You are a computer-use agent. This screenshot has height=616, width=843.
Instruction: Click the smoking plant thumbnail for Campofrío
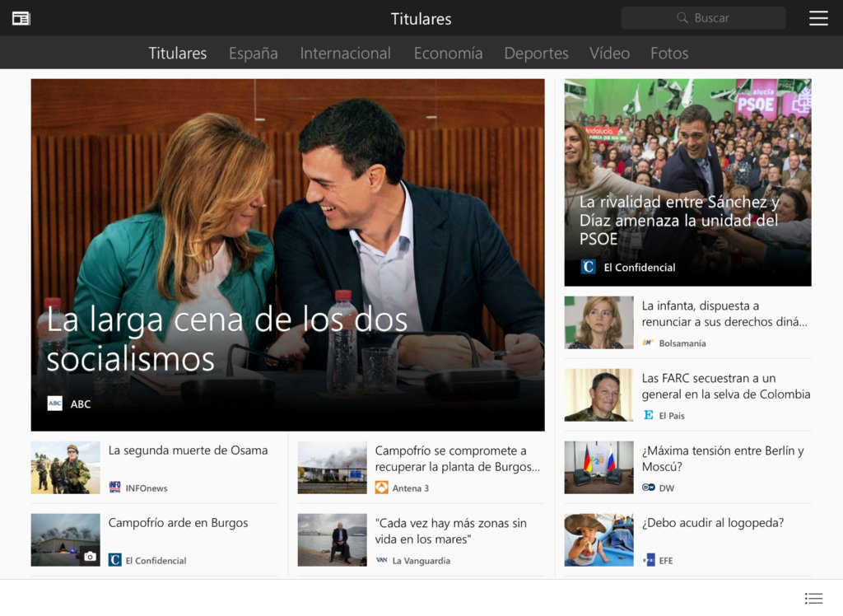(333, 468)
